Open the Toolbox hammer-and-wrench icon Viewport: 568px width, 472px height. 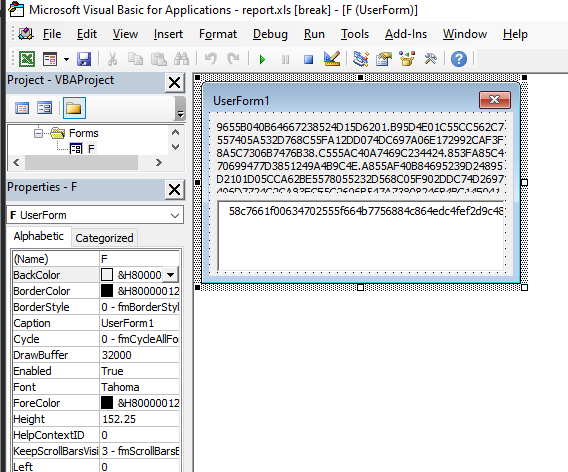(x=430, y=59)
